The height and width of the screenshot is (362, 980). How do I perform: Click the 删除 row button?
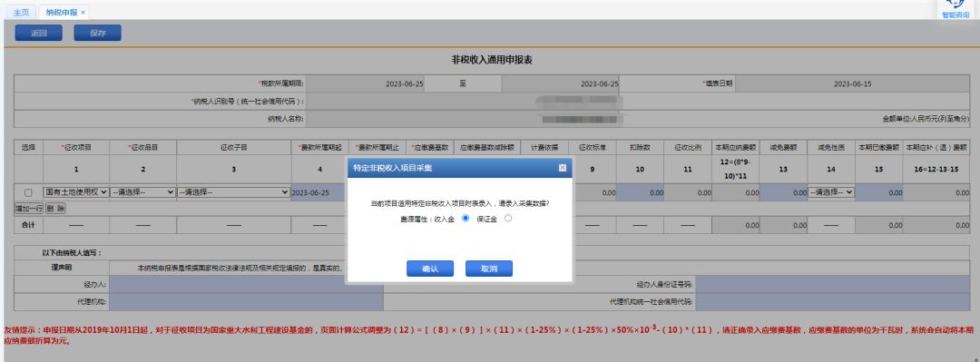pyautogui.click(x=55, y=208)
